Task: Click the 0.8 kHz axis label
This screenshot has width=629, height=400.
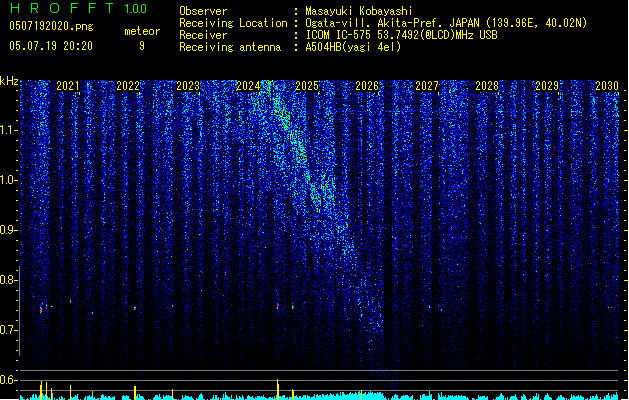Action: tap(8, 280)
